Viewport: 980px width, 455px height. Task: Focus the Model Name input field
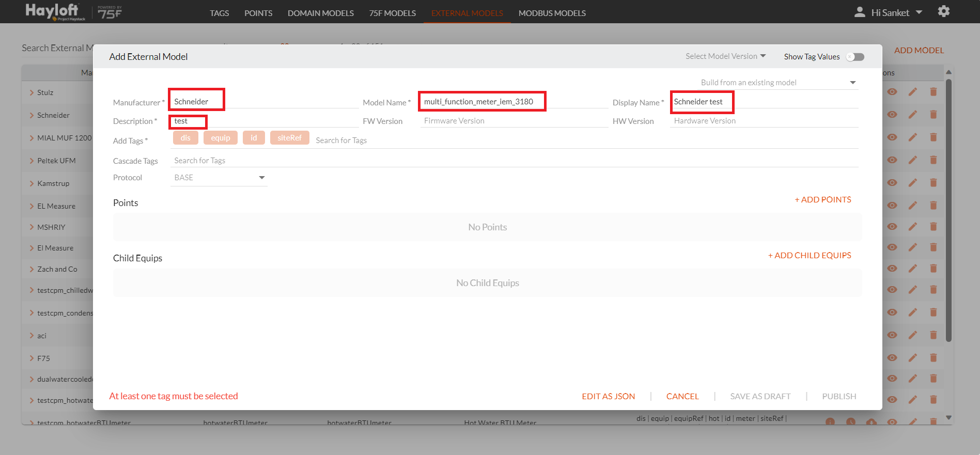tap(514, 101)
